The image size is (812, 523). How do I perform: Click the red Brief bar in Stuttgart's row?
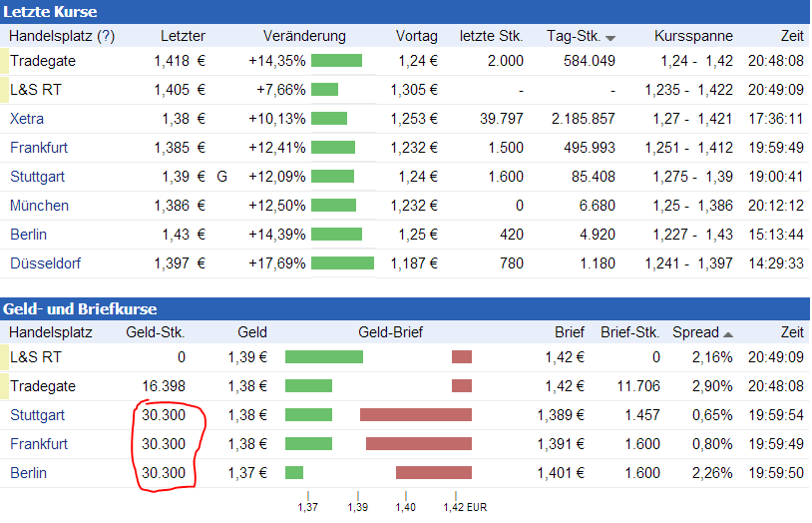[415, 415]
